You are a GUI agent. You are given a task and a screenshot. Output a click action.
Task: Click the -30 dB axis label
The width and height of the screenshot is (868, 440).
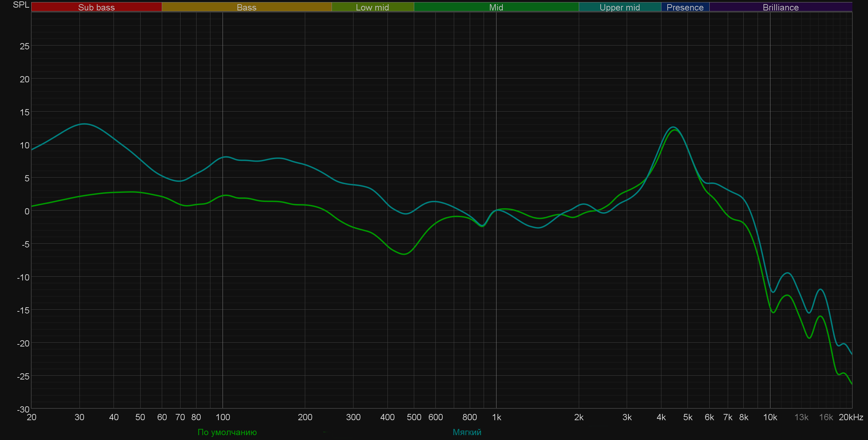pyautogui.click(x=23, y=409)
